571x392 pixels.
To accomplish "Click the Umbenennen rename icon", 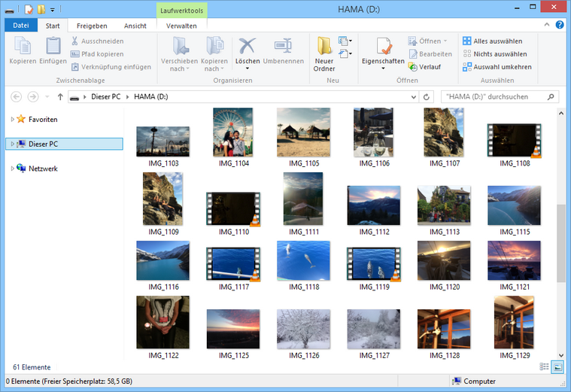I will pyautogui.click(x=283, y=47).
